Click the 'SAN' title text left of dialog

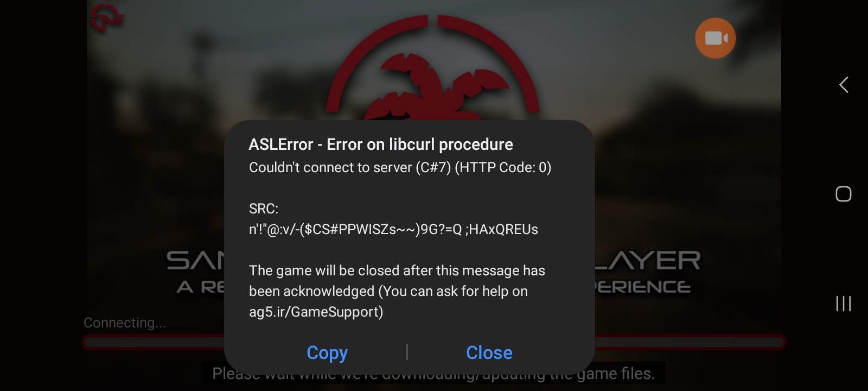point(195,261)
